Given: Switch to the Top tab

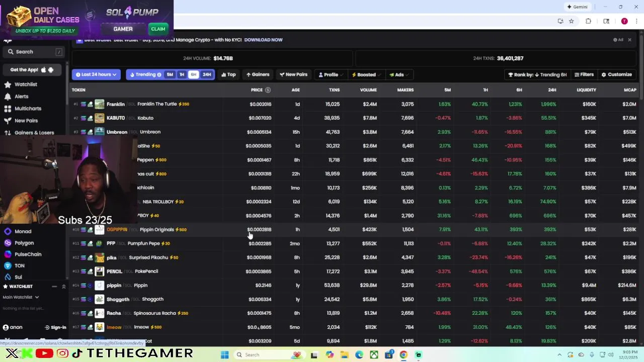Looking at the screenshot, I should click(228, 74).
